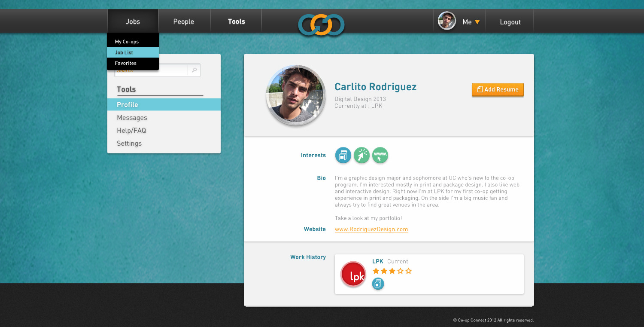Click the 'Digital Design 2013' text
The image size is (644, 327).
tap(360, 99)
